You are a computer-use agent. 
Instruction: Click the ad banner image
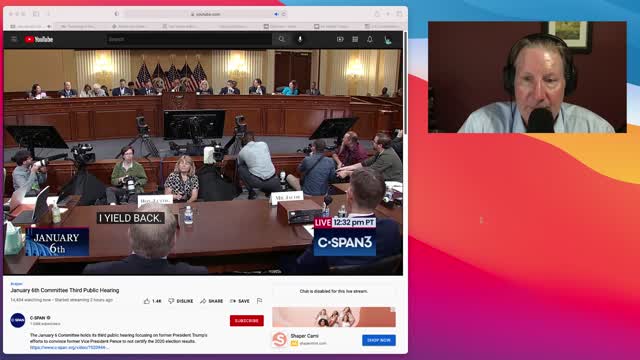click(334, 317)
